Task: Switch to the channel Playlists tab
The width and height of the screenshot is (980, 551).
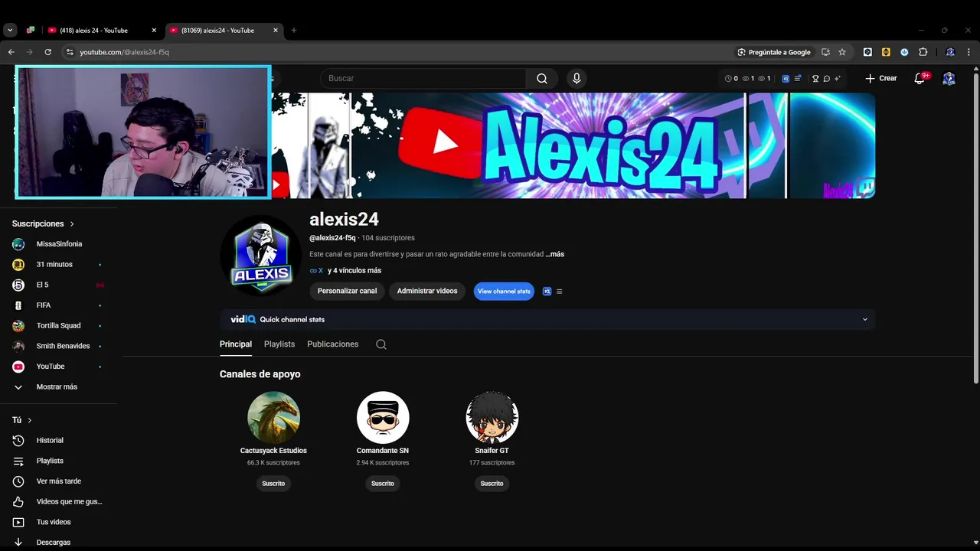Action: point(279,344)
